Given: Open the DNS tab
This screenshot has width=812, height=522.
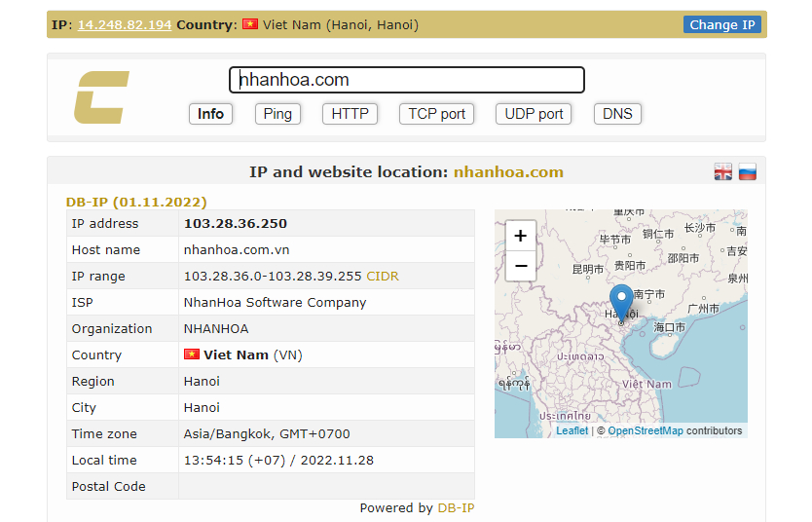Looking at the screenshot, I should coord(618,114).
